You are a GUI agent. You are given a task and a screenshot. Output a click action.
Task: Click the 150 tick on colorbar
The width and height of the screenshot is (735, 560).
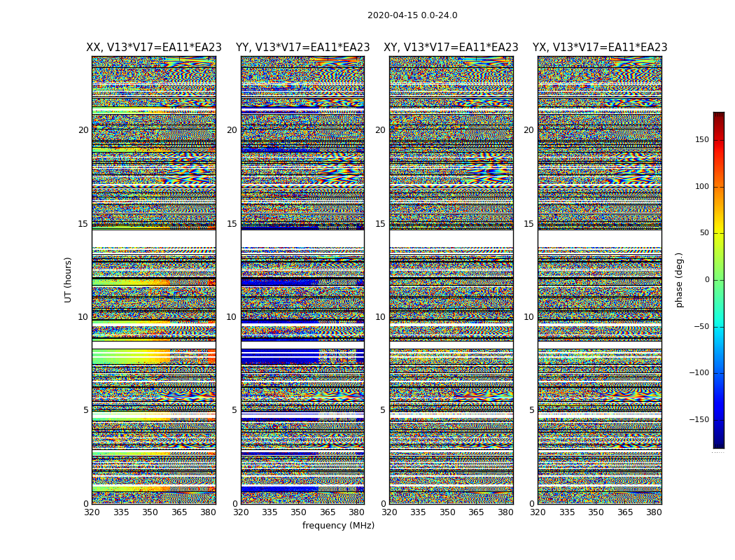click(x=702, y=139)
